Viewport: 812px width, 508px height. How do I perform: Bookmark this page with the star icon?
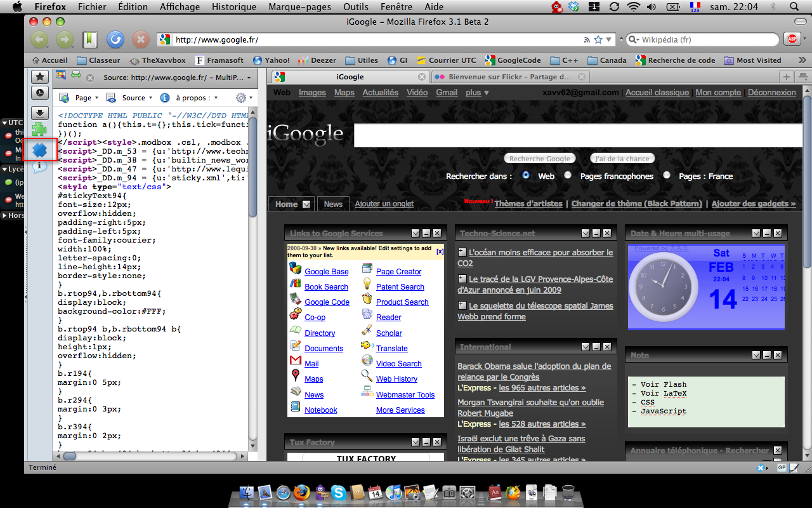[x=598, y=39]
